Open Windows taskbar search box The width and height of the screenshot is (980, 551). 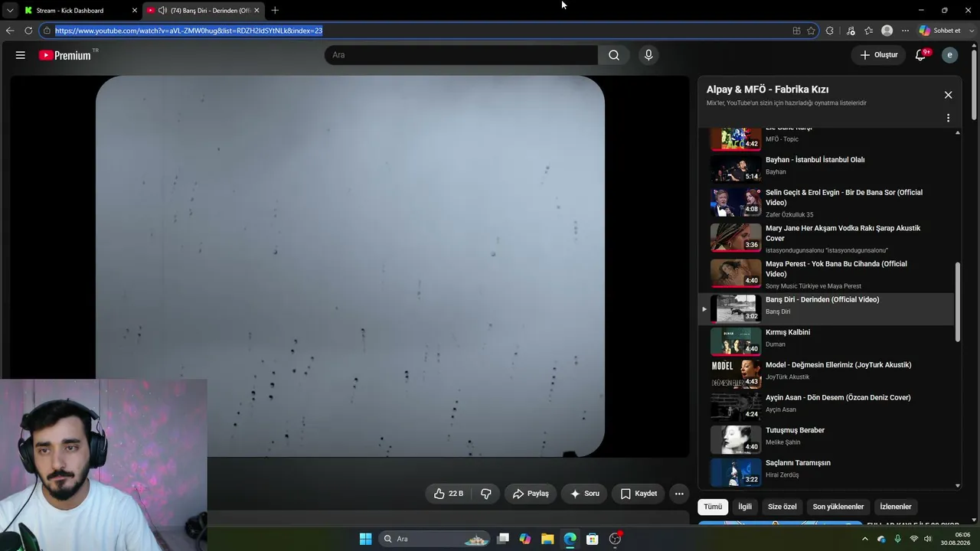coord(435,539)
